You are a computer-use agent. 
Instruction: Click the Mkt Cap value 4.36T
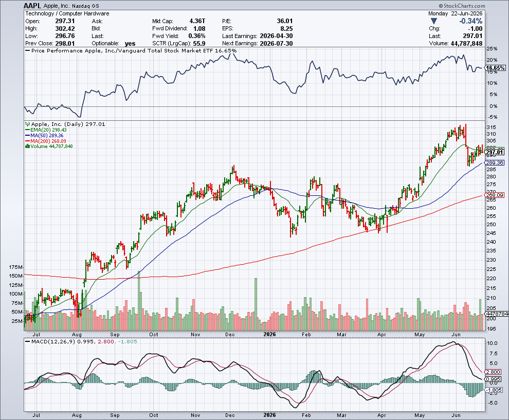tap(197, 21)
